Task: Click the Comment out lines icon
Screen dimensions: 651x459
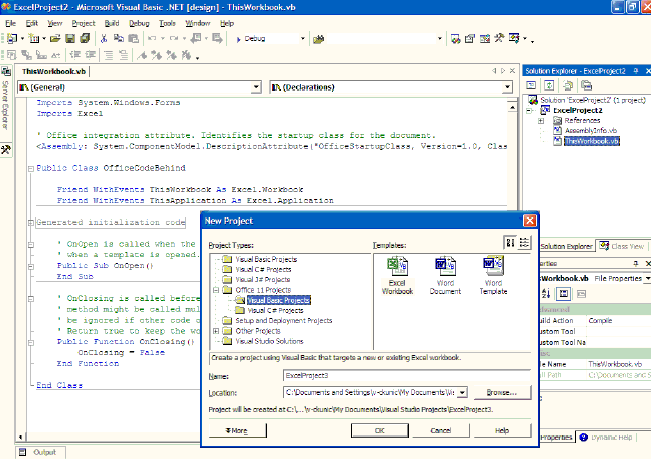Action: coord(108,55)
